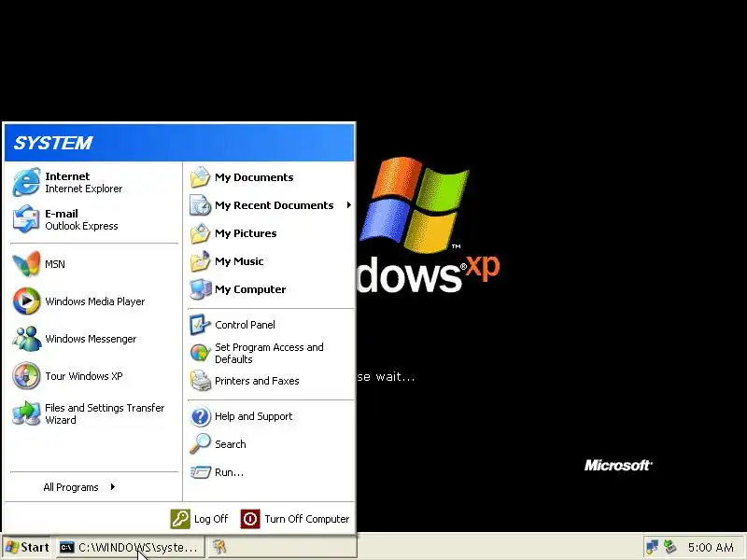
Task: Select the Printers and Faxes label
Action: pyautogui.click(x=257, y=381)
